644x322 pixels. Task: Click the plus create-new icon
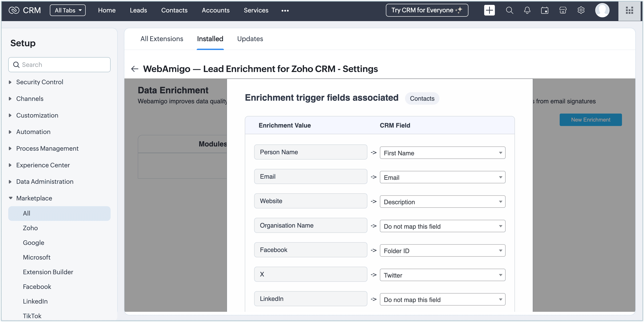pos(489,10)
